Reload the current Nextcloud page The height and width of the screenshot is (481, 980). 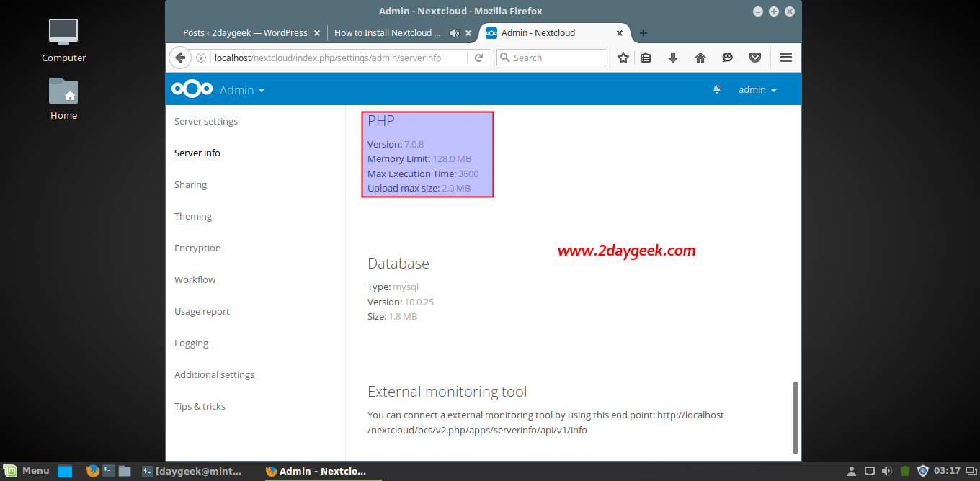click(x=478, y=58)
